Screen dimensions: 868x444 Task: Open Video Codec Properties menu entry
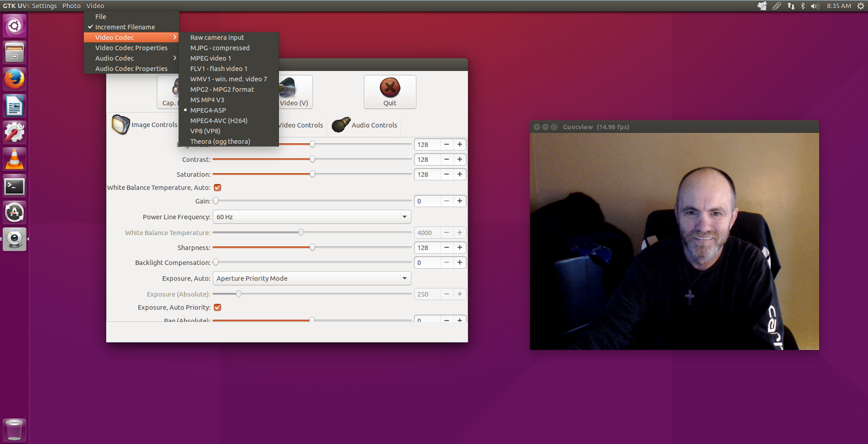click(x=131, y=48)
